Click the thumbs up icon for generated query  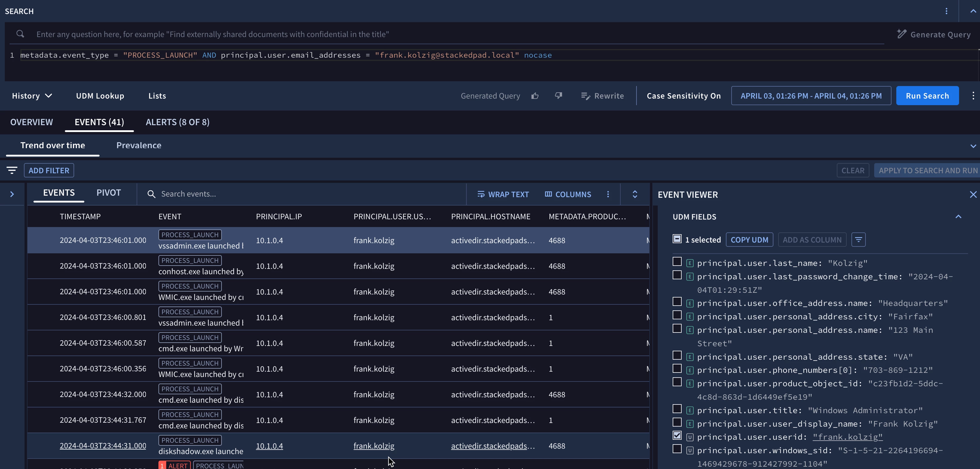[x=535, y=96]
